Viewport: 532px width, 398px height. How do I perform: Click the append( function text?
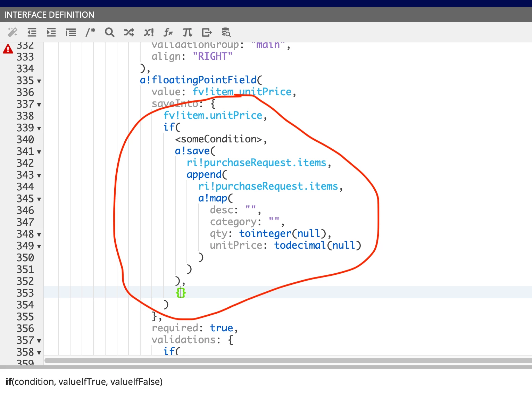tap(207, 174)
